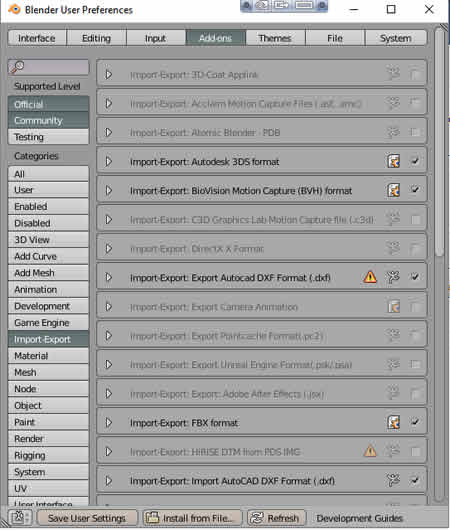Open the Input tab
The image size is (450, 530).
(156, 38)
